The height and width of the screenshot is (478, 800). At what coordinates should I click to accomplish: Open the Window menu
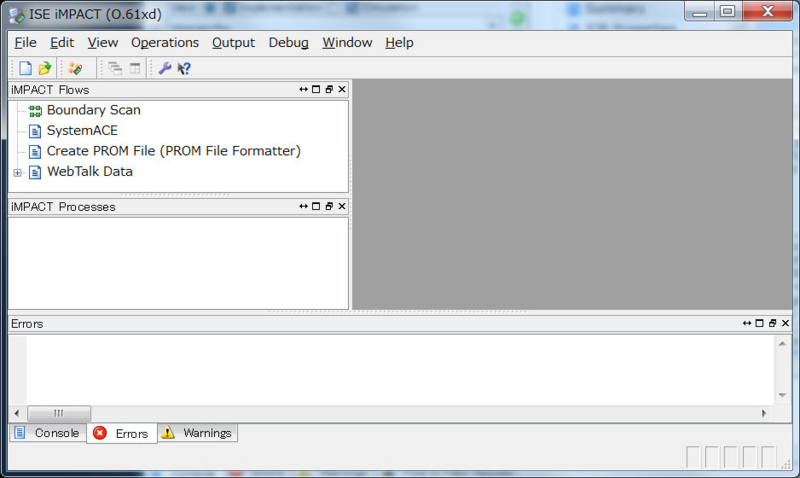[x=347, y=43]
